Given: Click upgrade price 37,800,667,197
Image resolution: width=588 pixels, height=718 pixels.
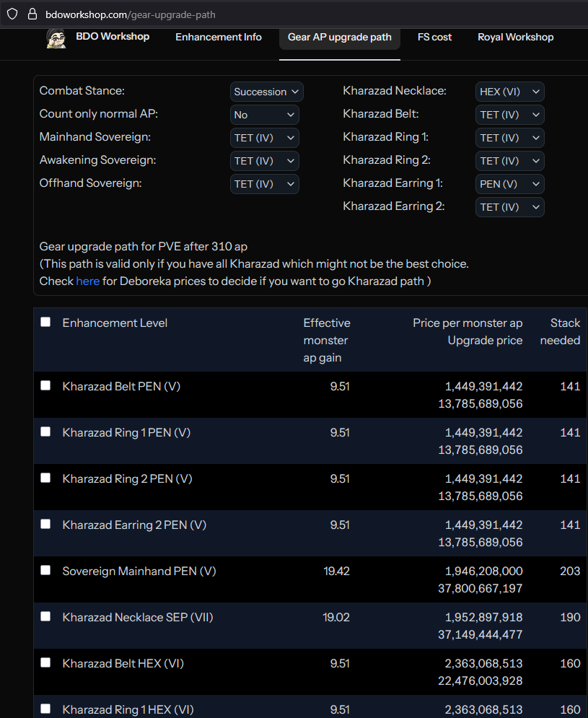Looking at the screenshot, I should tap(481, 588).
